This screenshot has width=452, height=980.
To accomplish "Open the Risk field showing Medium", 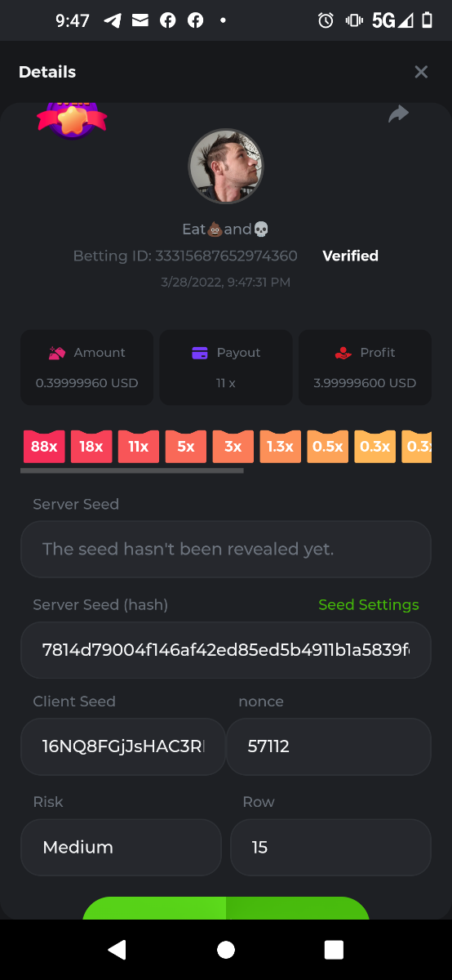I will [x=121, y=848].
